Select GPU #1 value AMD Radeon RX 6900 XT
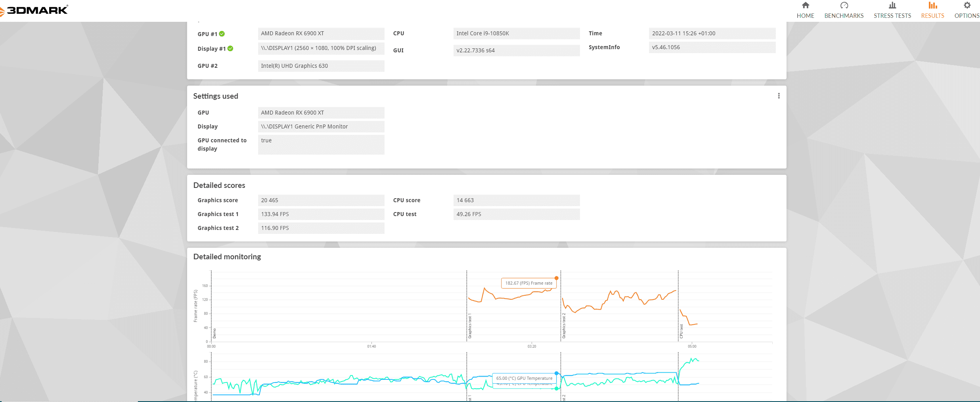Viewport: 980px width, 402px height. click(x=321, y=33)
